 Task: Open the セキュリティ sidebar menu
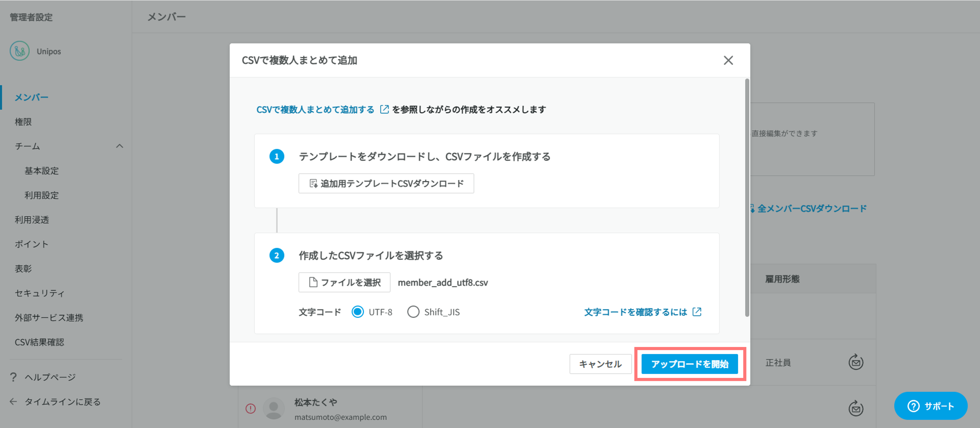click(x=40, y=293)
